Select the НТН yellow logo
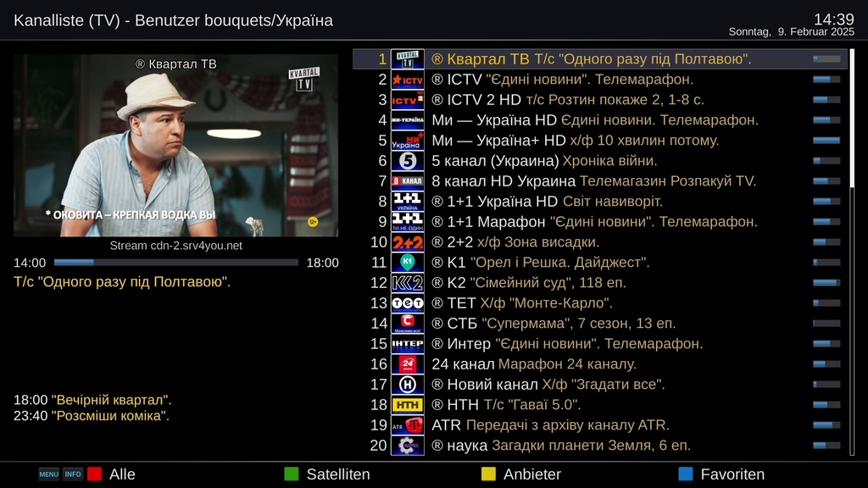The width and height of the screenshot is (868, 488). [x=408, y=405]
